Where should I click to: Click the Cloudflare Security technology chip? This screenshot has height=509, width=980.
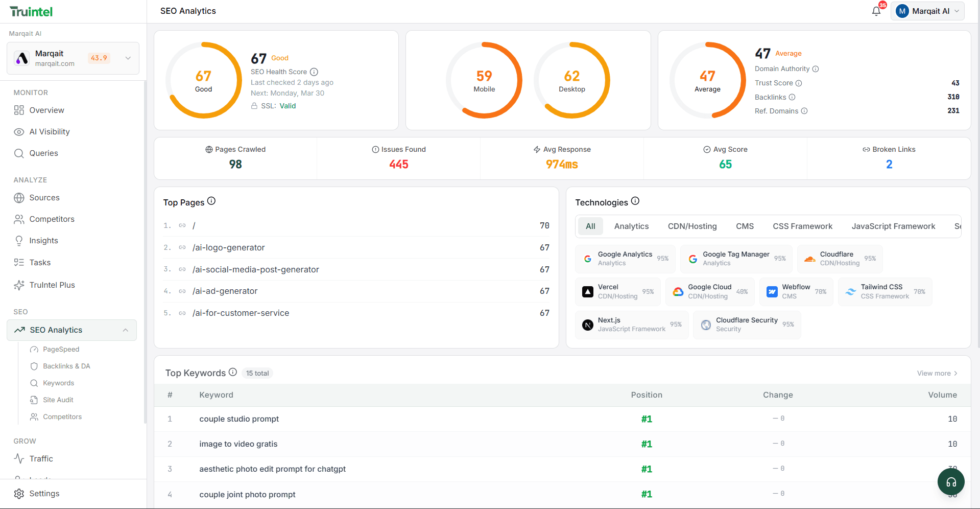tap(747, 325)
